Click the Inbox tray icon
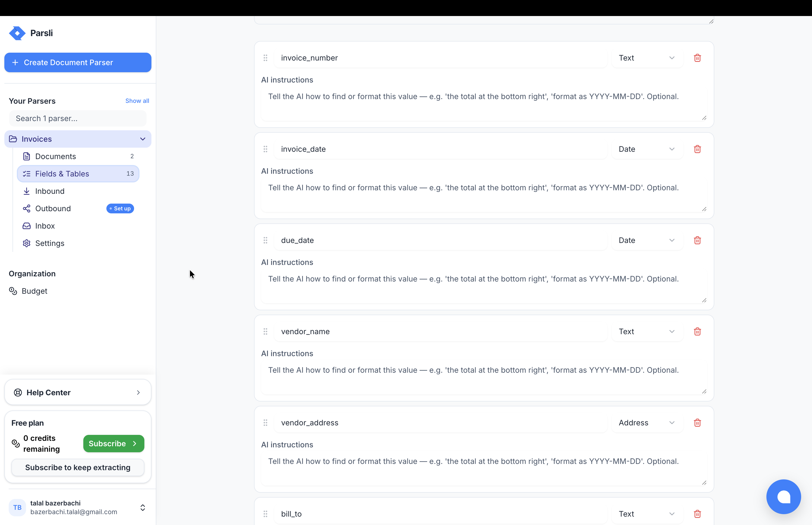This screenshot has height=525, width=812. pyautogui.click(x=27, y=226)
